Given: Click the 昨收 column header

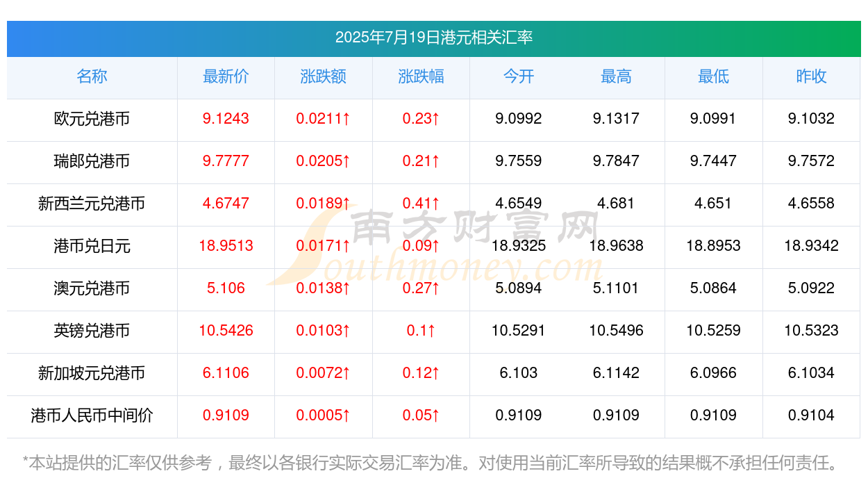Looking at the screenshot, I should coord(811,76).
